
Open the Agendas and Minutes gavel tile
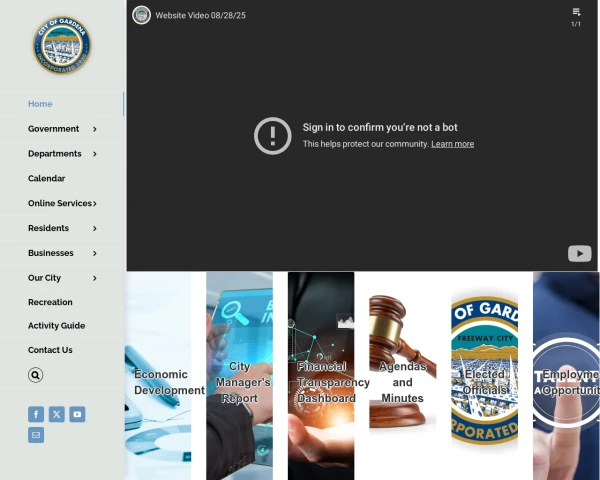tap(403, 376)
